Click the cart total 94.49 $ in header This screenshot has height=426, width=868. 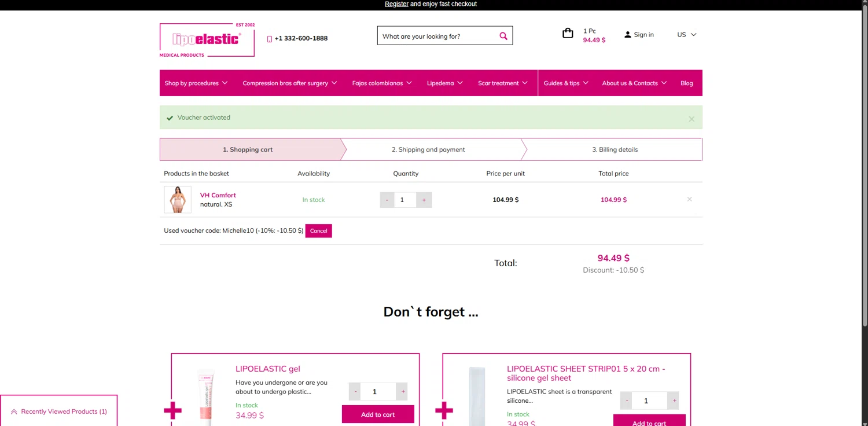tap(594, 41)
